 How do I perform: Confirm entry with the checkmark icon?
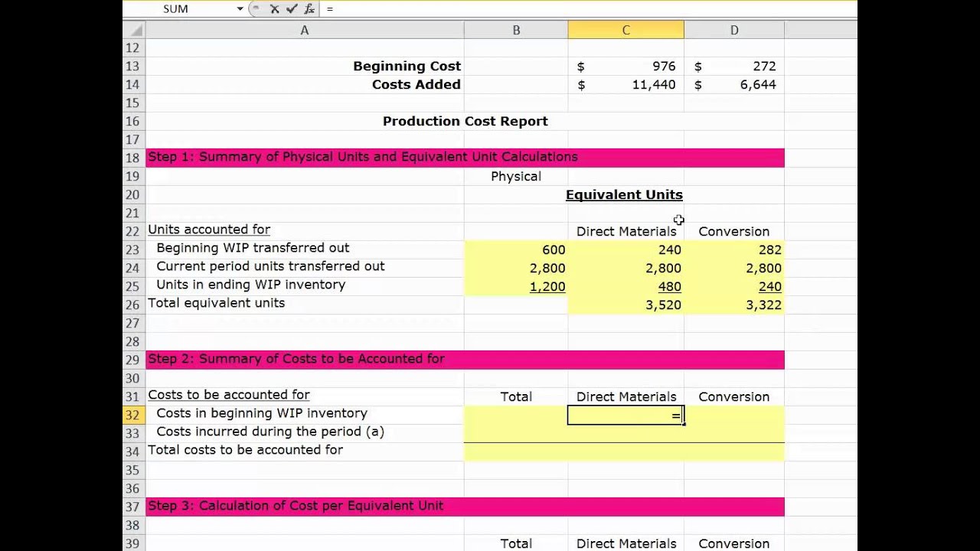[x=292, y=9]
